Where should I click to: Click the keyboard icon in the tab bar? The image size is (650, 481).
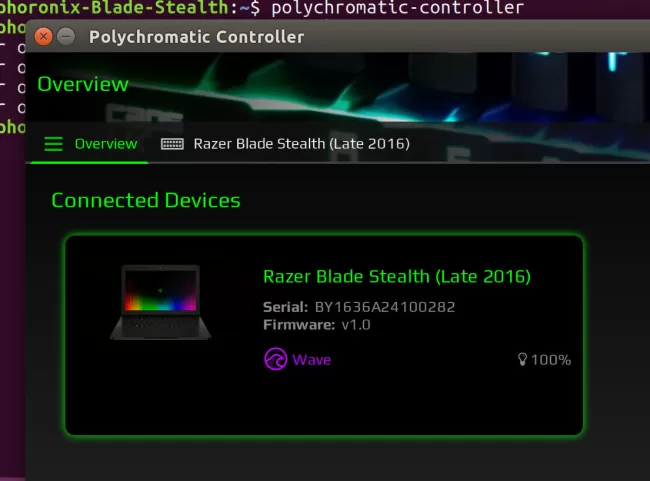pos(172,144)
